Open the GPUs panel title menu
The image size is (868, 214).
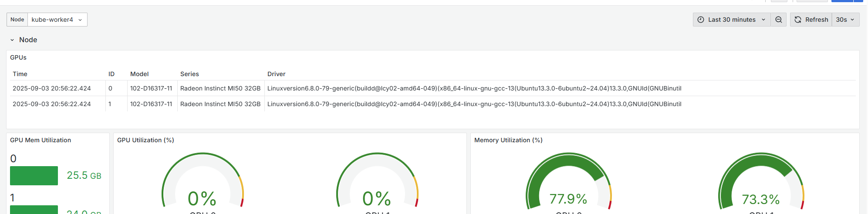pos(18,57)
